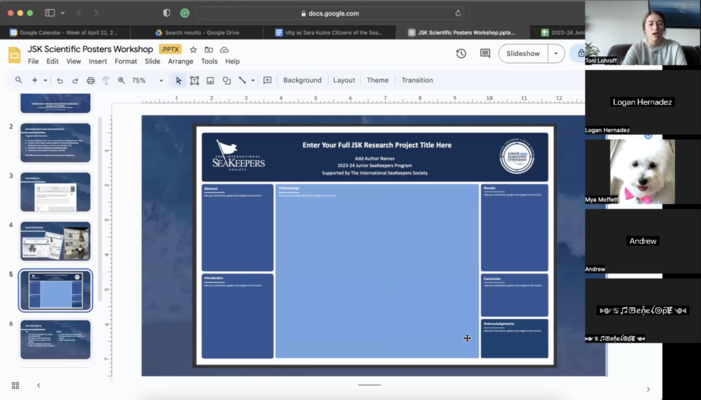The image size is (701, 400).
Task: Open the Format menu
Action: pos(126,61)
